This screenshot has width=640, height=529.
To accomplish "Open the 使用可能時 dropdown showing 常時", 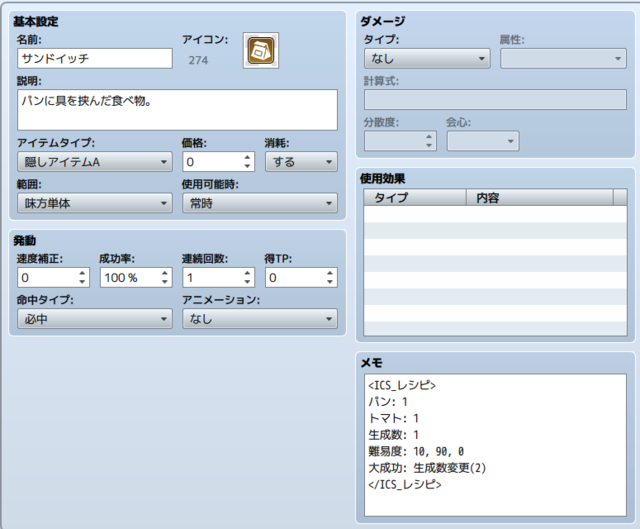I will tap(260, 203).
